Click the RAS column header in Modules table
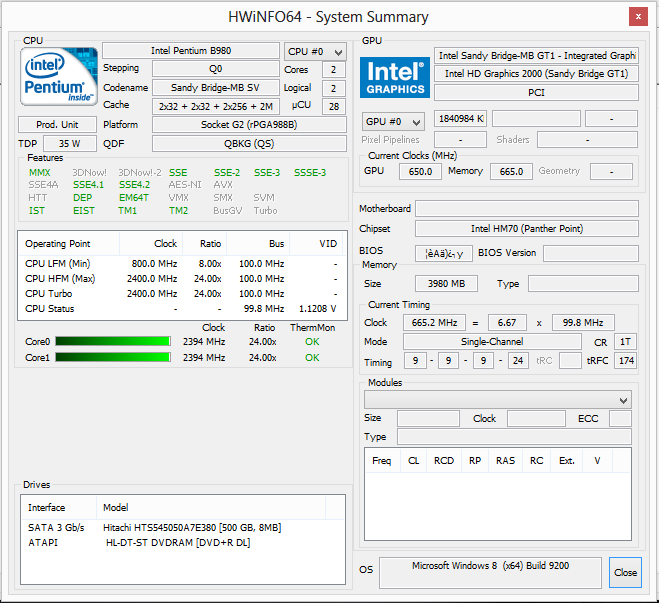The image size is (659, 603). click(x=505, y=461)
